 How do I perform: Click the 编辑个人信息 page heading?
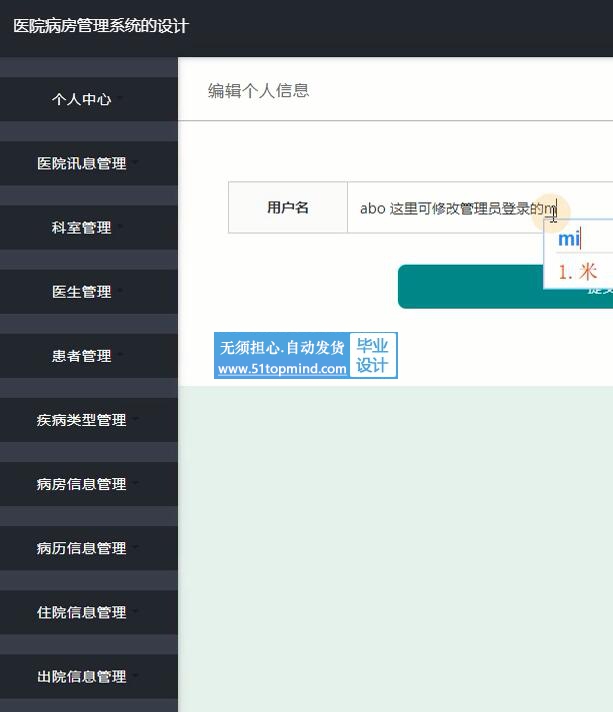click(x=258, y=90)
